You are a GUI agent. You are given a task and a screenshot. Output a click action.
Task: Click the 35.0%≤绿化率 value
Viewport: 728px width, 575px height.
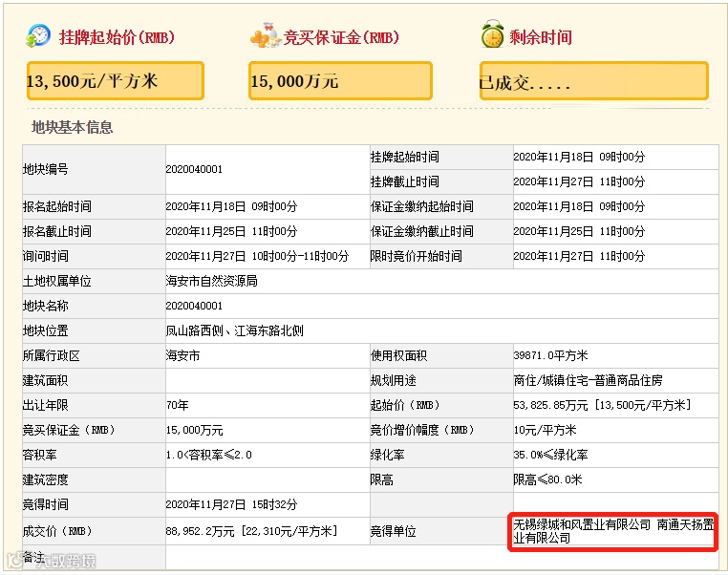point(550,456)
